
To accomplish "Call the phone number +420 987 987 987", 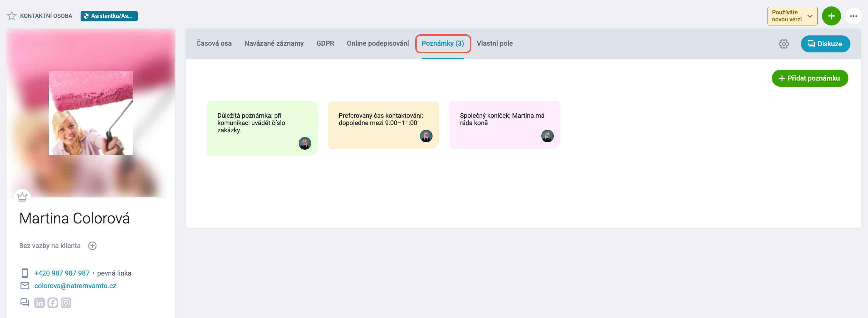I will click(x=62, y=273).
